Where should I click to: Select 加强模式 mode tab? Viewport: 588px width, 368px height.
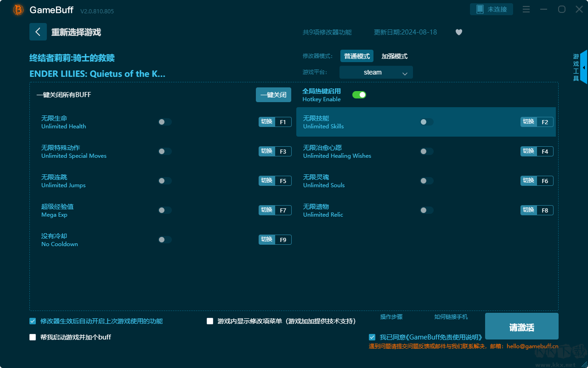[x=395, y=56]
